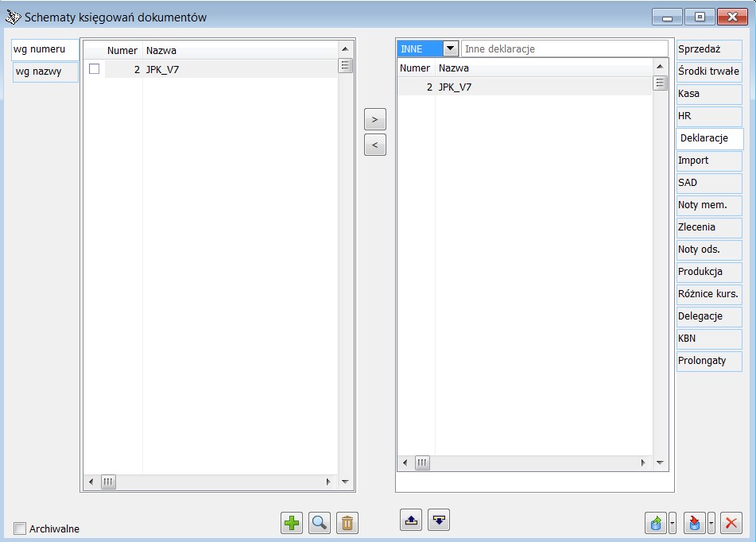Viewport: 756px width, 542px height.
Task: Click right list vertical scroll up arrow
Action: tap(660, 66)
